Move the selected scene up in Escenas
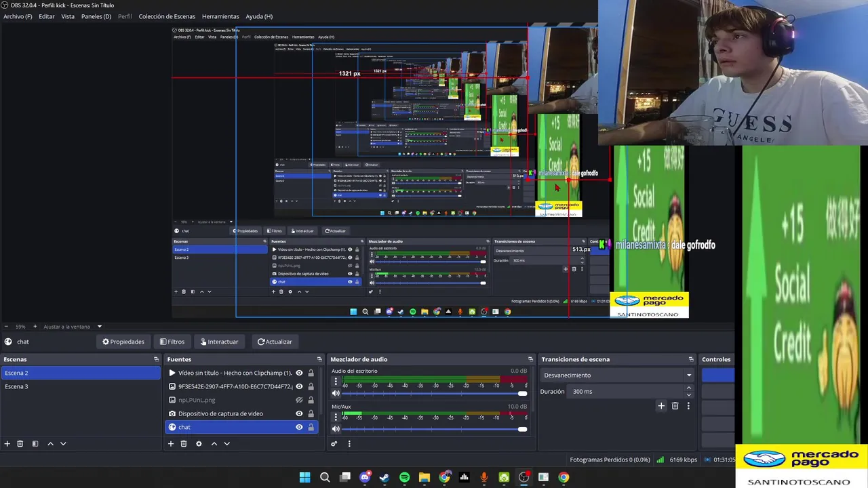The width and height of the screenshot is (868, 488). 50,444
